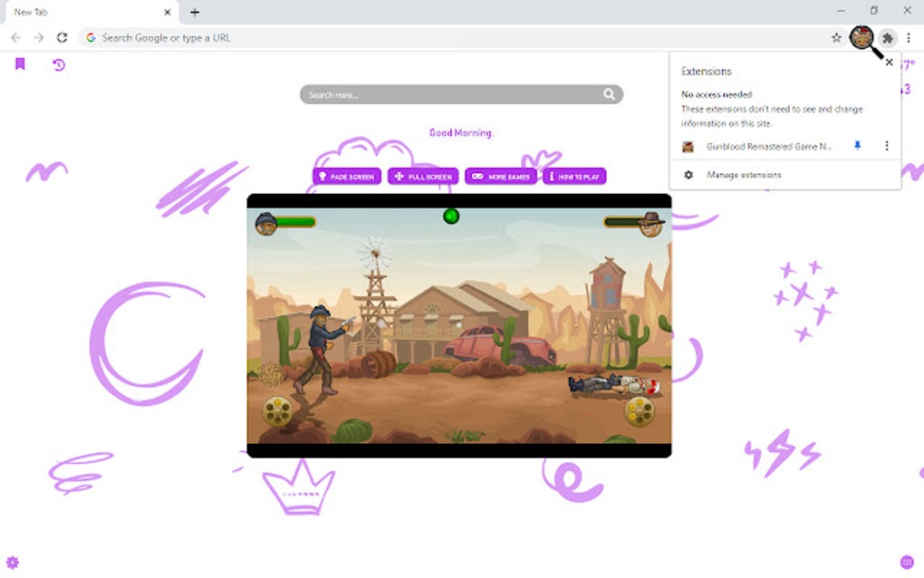Go forward with the forward arrow
This screenshot has height=578, width=924.
(39, 38)
